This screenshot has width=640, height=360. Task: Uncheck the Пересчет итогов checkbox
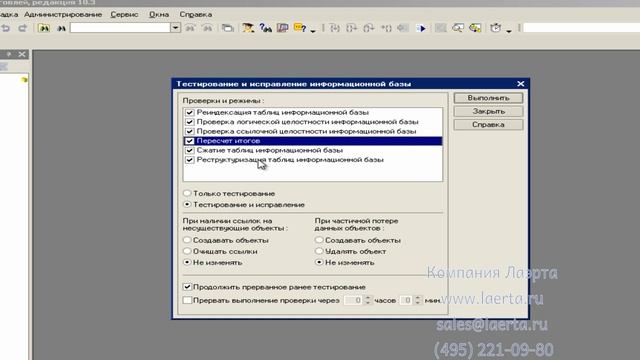coord(189,141)
